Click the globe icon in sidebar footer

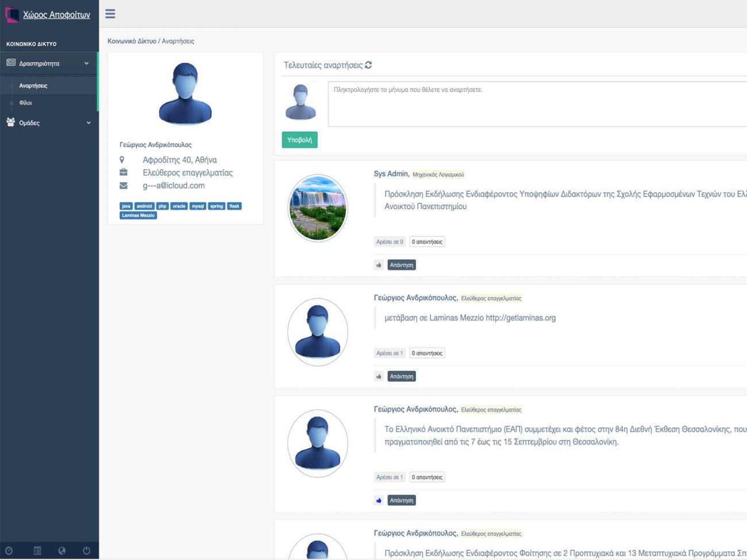click(x=61, y=551)
